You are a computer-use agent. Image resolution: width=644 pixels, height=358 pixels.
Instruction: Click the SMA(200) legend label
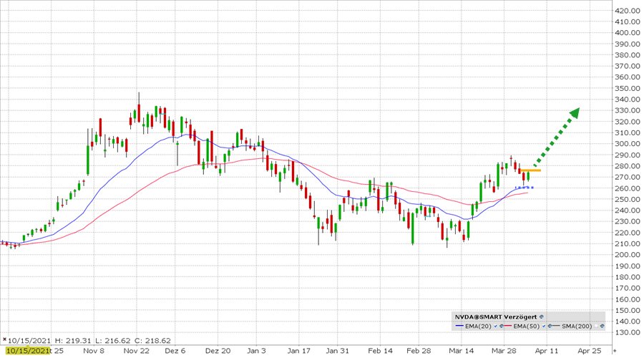click(x=577, y=326)
